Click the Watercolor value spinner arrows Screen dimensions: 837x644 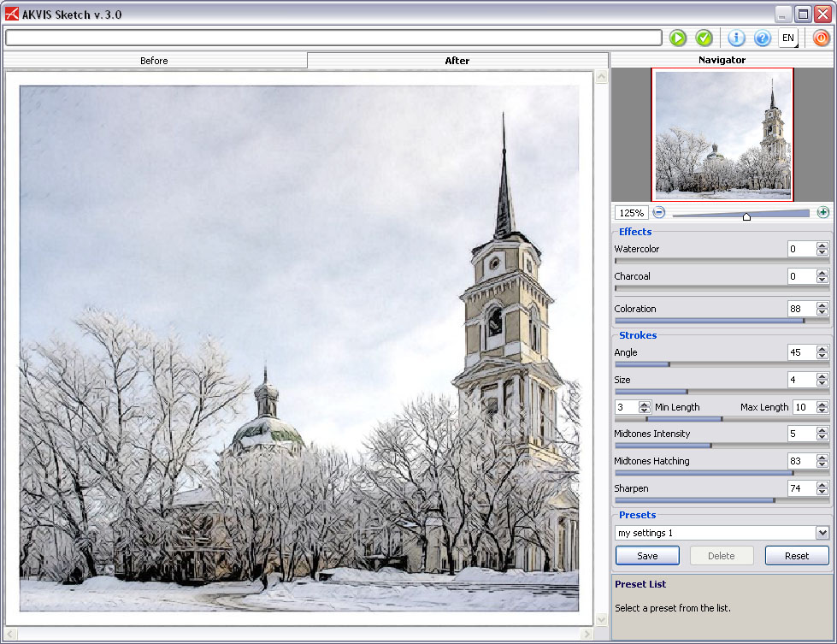pyautogui.click(x=822, y=249)
